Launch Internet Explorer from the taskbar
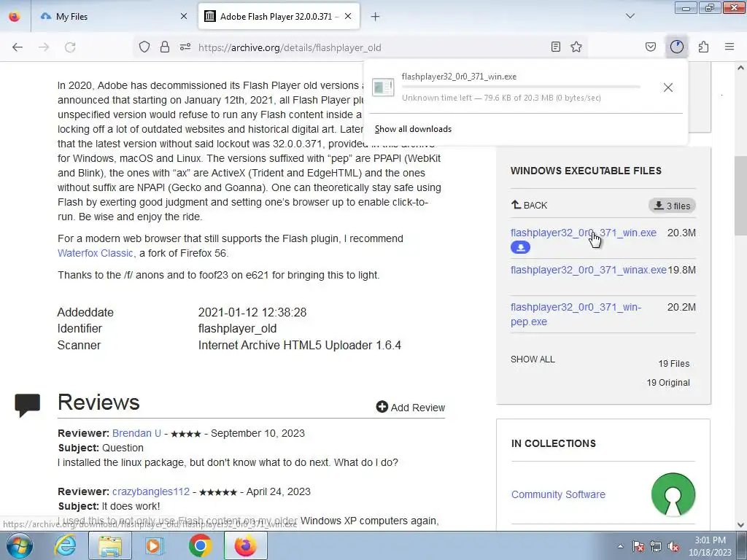747x560 pixels. (x=65, y=545)
